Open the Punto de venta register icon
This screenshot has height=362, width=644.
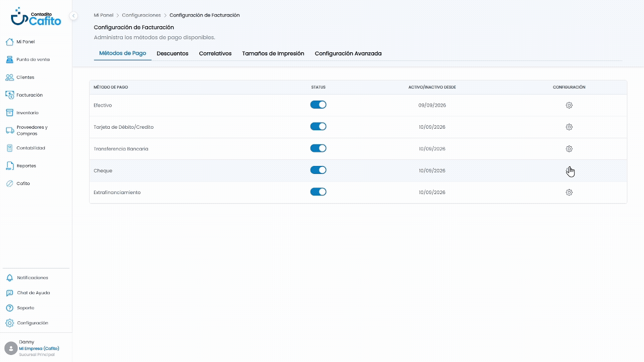point(9,59)
